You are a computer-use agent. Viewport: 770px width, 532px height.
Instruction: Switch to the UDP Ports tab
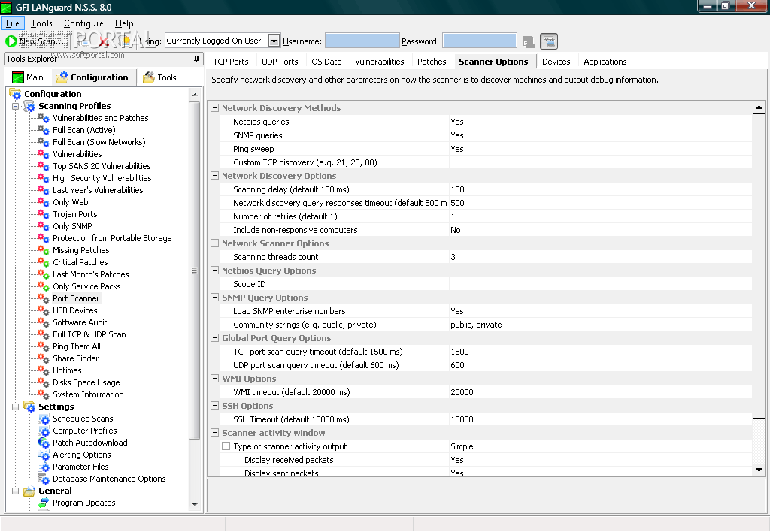coord(280,62)
